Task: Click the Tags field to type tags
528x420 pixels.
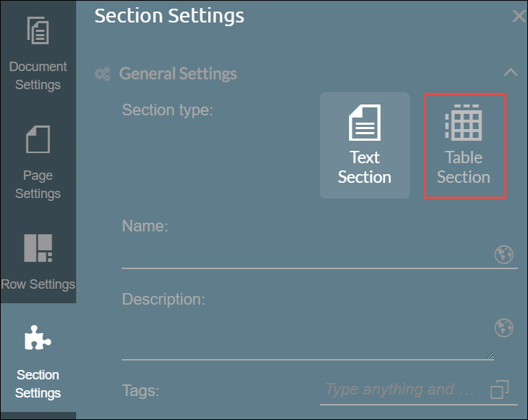Action: (400, 390)
